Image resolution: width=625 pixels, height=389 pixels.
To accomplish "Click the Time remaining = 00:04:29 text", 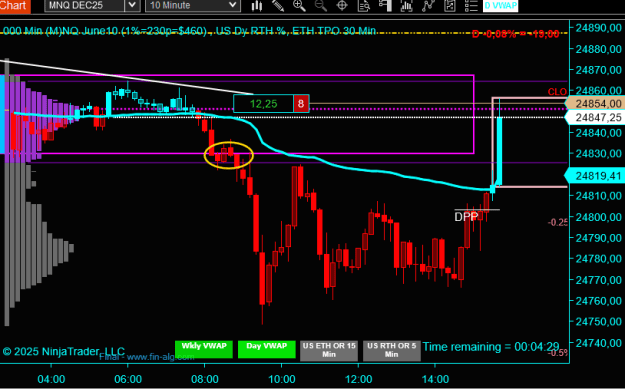I will (491, 347).
